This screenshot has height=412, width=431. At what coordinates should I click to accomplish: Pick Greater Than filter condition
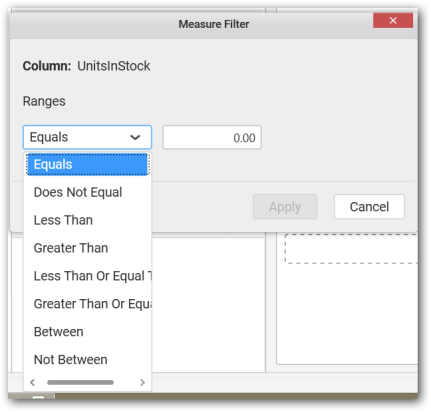click(x=87, y=248)
